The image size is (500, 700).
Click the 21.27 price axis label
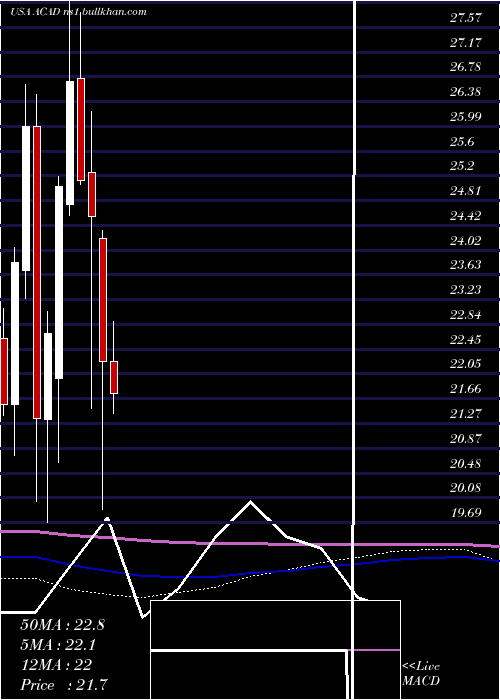click(466, 414)
